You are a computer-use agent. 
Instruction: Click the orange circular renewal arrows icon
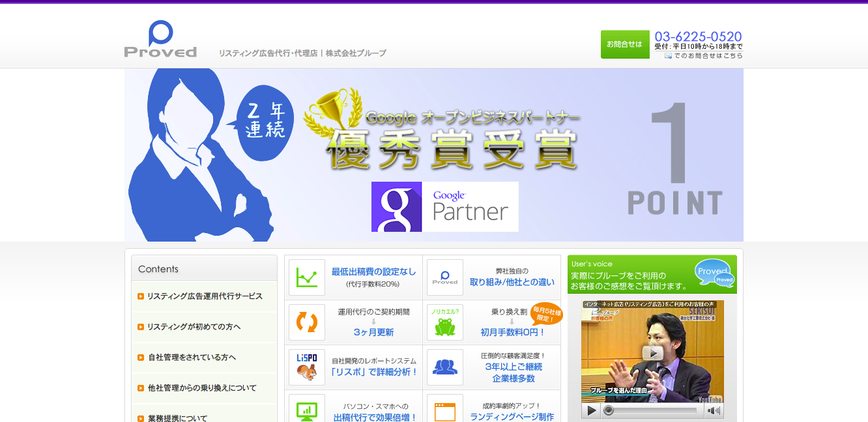coord(306,322)
